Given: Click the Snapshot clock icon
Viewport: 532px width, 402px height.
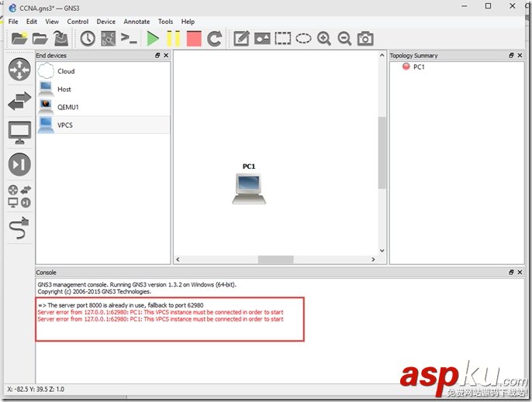Looking at the screenshot, I should click(88, 38).
